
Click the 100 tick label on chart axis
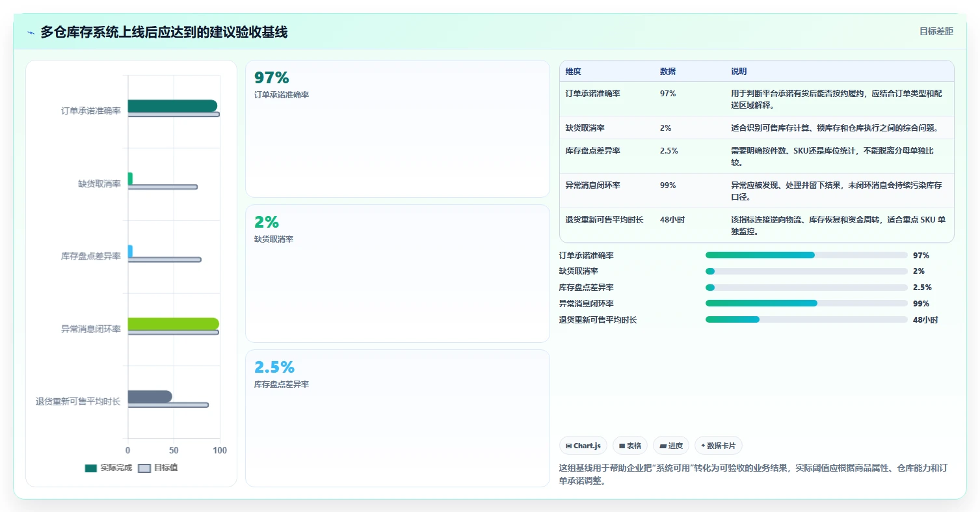[220, 450]
